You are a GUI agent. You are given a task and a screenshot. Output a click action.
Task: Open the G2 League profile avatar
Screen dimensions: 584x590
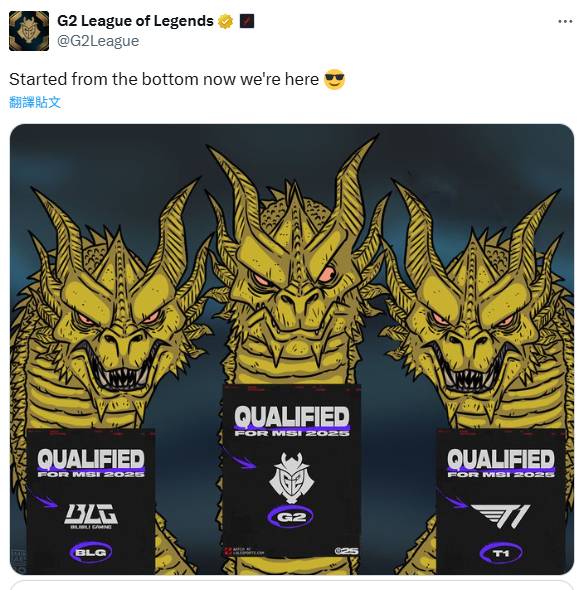click(29, 31)
